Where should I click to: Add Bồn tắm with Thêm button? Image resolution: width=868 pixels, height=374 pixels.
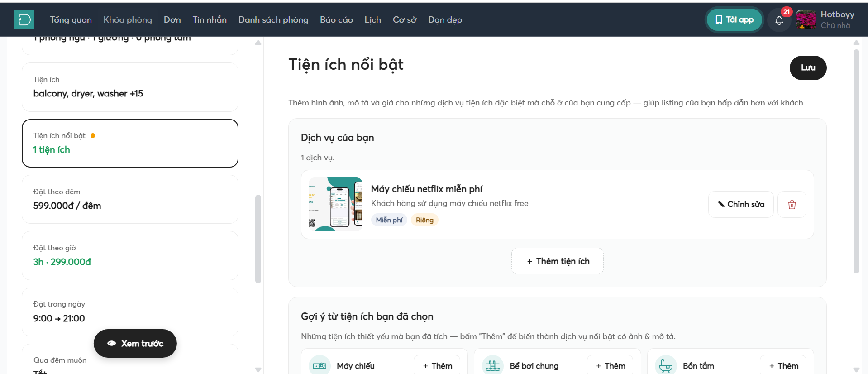pos(783,366)
